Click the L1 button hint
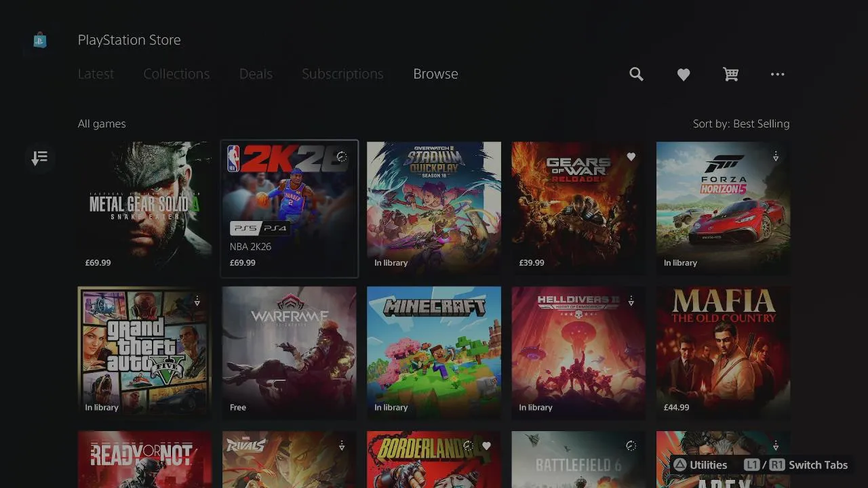 [751, 465]
